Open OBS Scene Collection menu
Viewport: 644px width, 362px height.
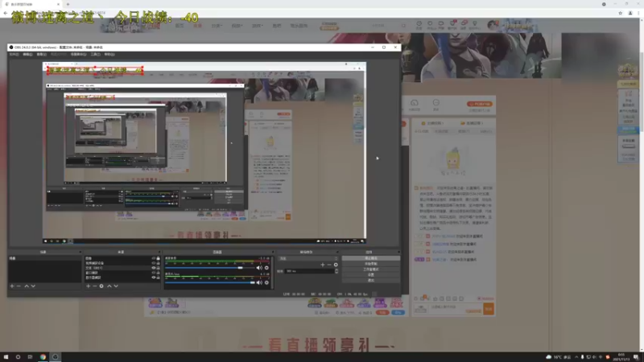point(78,54)
